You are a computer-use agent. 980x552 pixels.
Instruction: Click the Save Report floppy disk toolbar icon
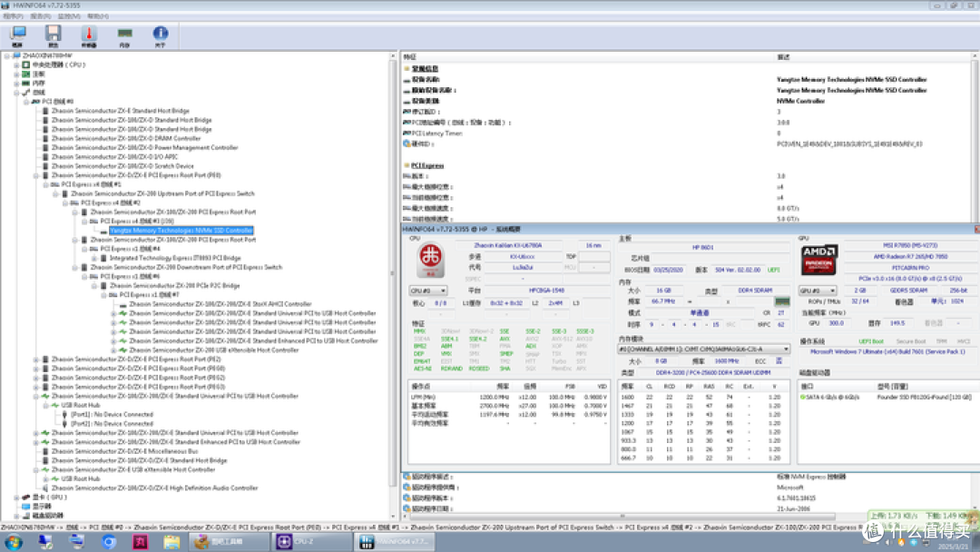click(x=54, y=36)
